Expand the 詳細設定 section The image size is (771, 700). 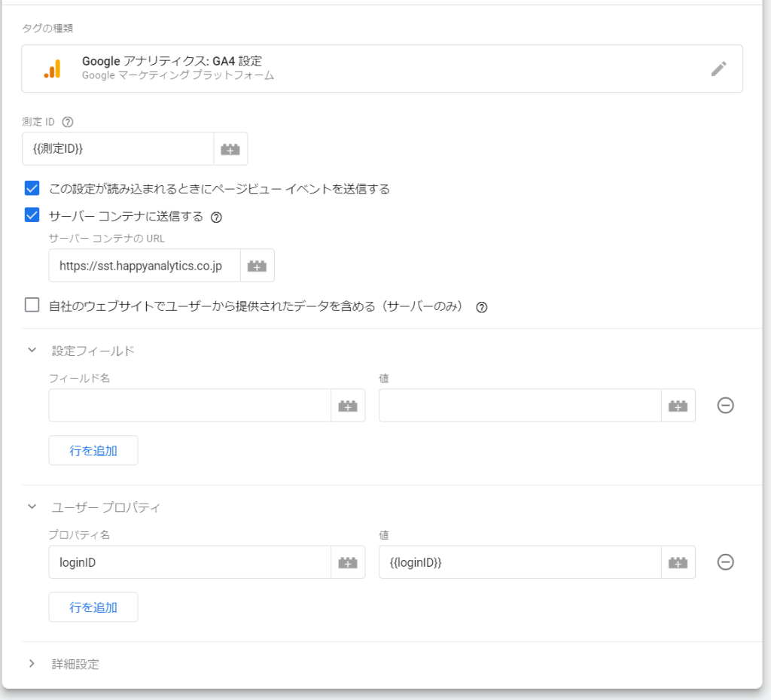pyautogui.click(x=32, y=664)
